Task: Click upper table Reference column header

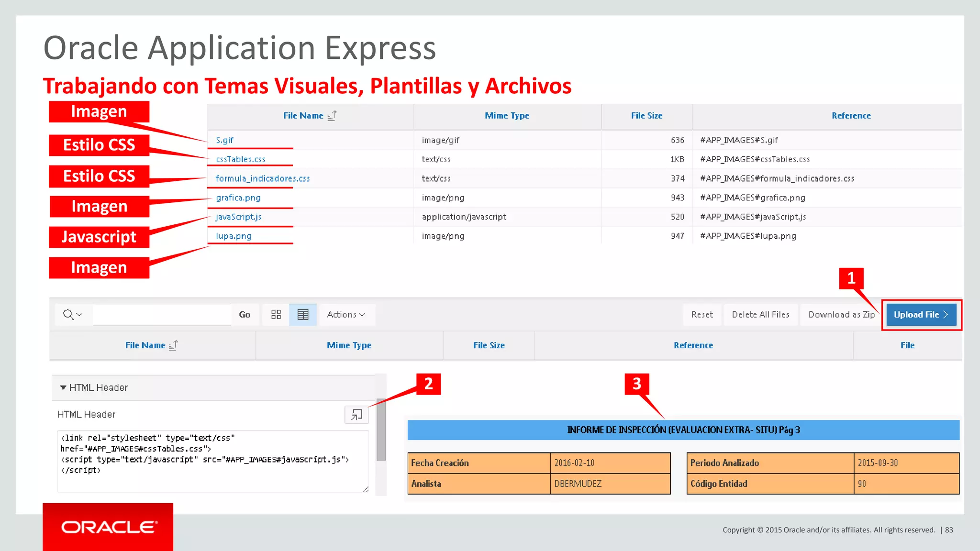Action: click(851, 115)
